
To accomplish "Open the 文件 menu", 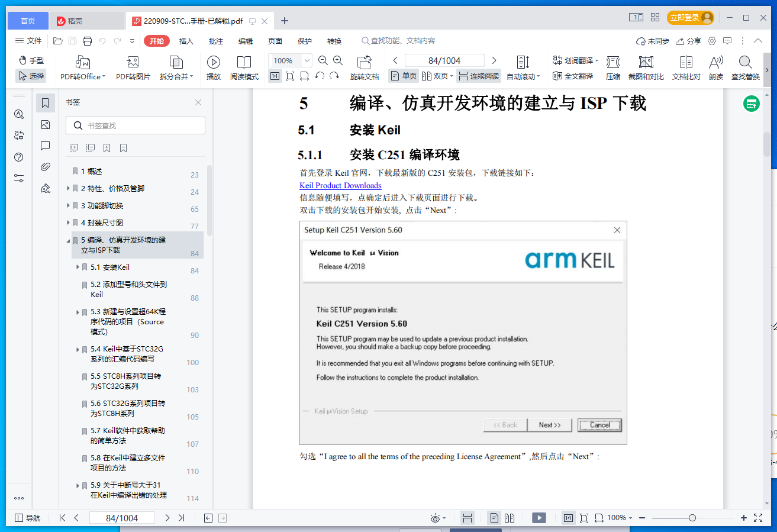I will pyautogui.click(x=28, y=41).
